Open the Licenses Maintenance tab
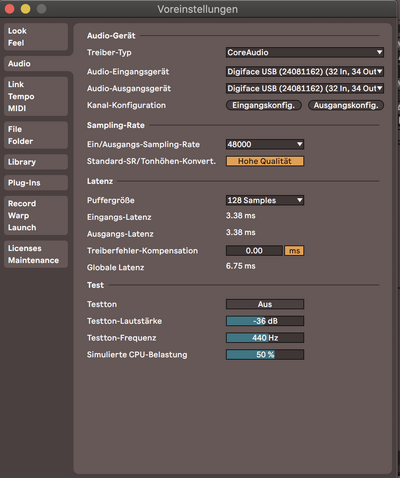This screenshot has height=478, width=400. pos(36,254)
